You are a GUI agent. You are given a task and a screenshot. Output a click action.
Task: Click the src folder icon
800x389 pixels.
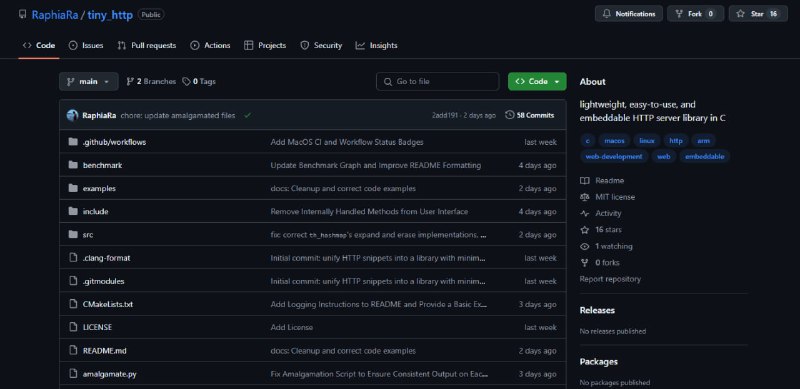(x=73, y=235)
